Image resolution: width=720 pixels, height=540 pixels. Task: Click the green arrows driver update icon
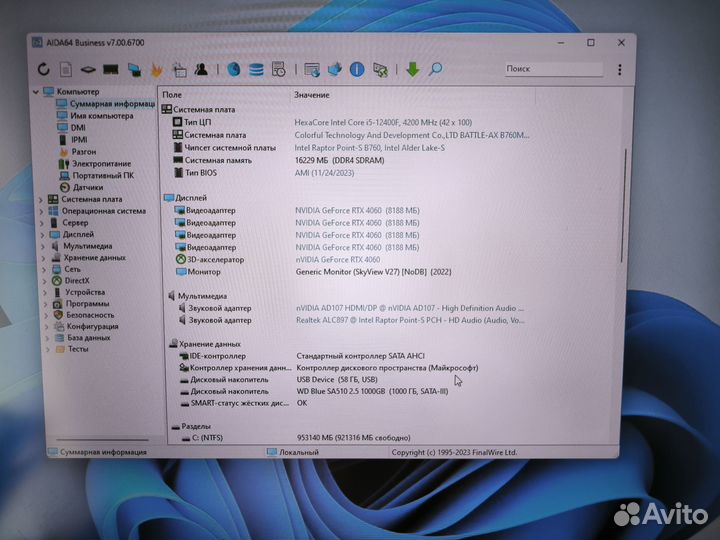[380, 70]
